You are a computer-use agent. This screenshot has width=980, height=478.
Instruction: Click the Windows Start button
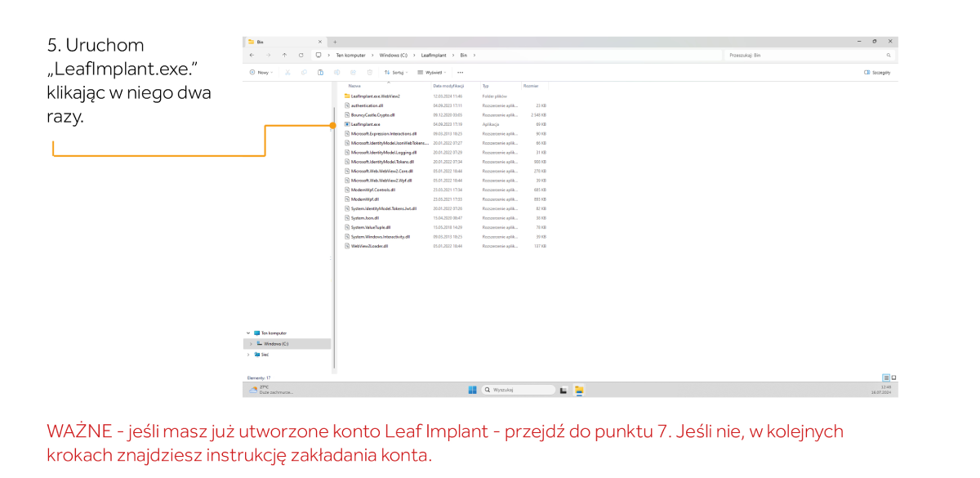pyautogui.click(x=472, y=390)
